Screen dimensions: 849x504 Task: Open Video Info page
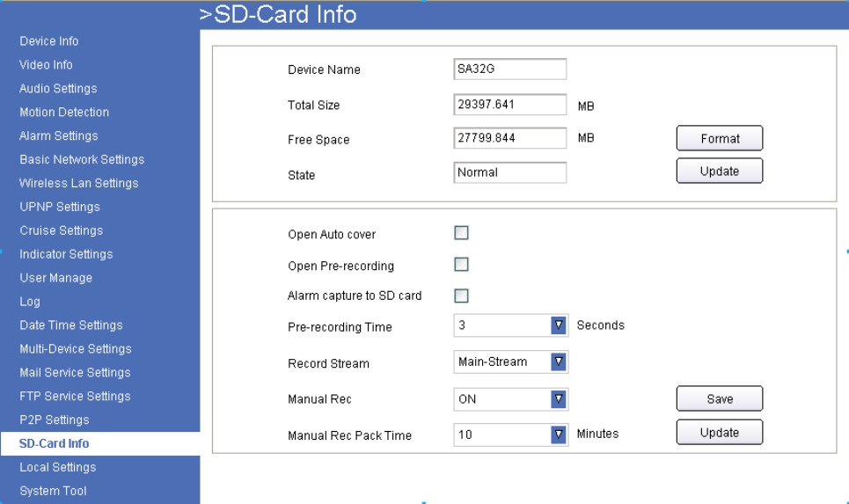tap(46, 65)
